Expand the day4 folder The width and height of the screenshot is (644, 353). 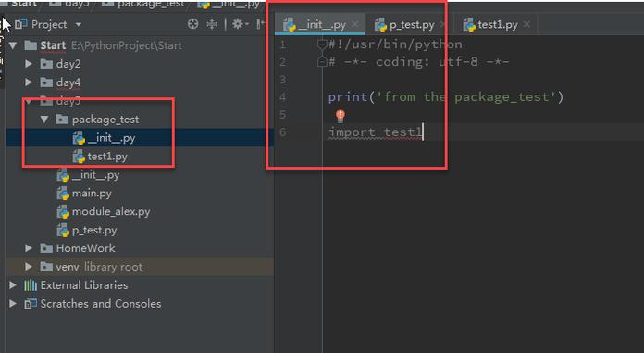point(29,82)
